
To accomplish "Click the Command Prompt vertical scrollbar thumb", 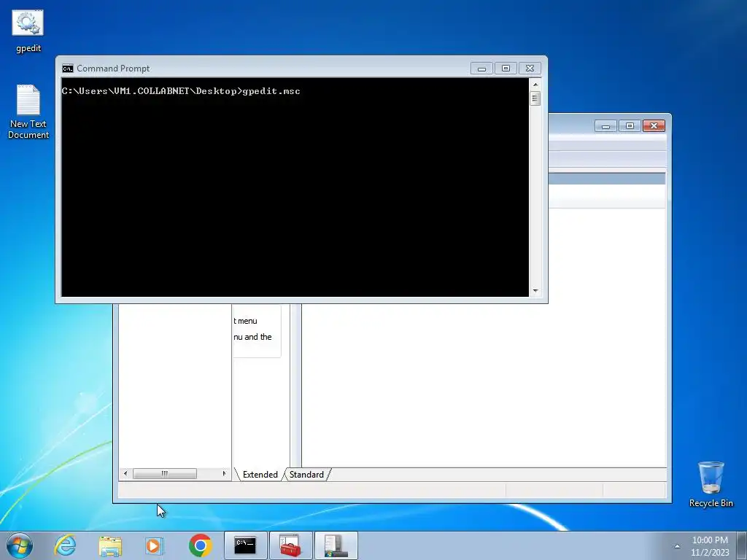I will coord(535,98).
